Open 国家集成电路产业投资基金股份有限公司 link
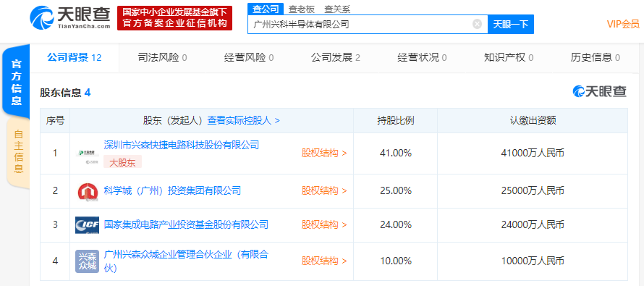This screenshot has width=644, height=286. coord(186,224)
